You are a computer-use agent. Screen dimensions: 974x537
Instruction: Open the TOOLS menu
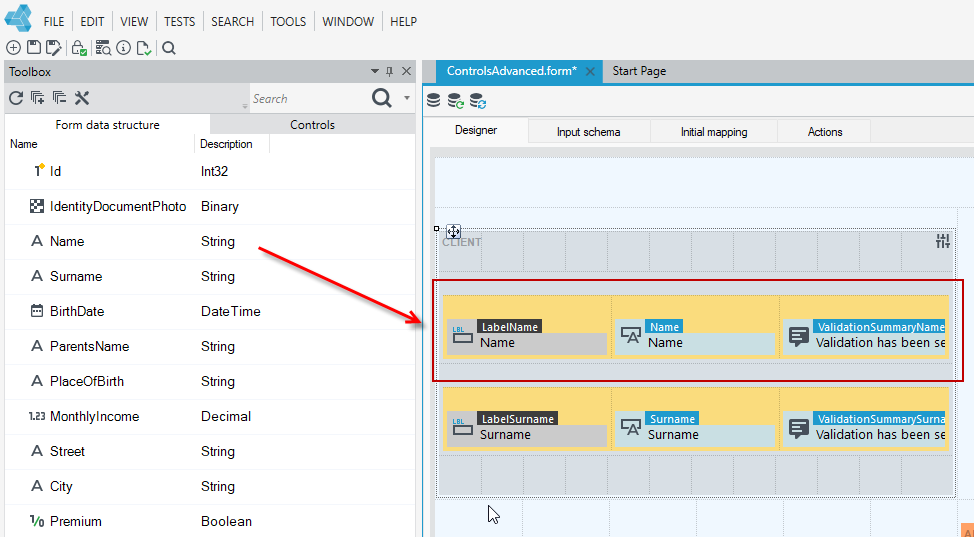tap(288, 21)
